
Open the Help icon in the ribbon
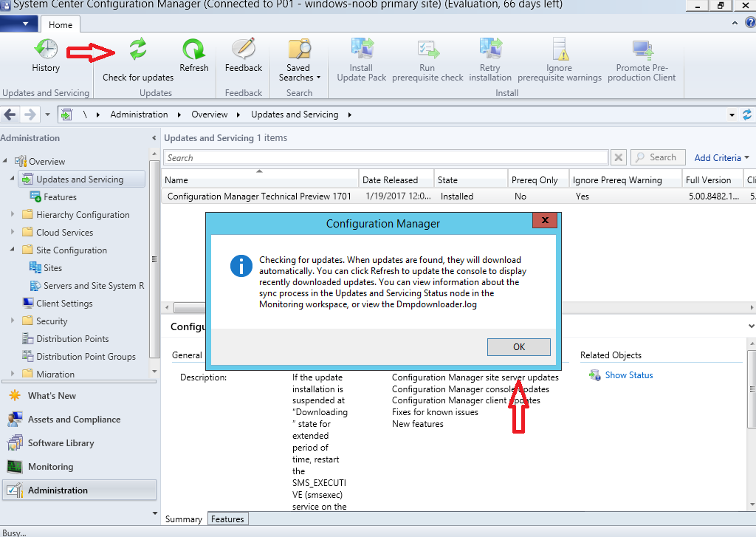751,23
